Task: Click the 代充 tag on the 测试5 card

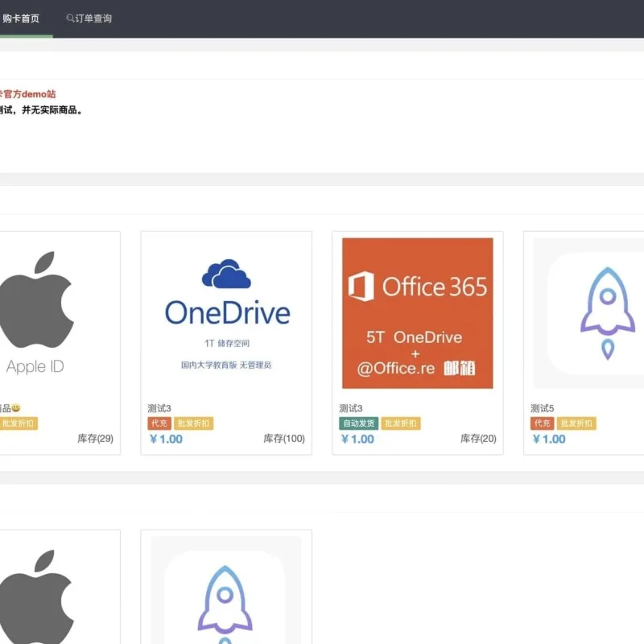Action: (542, 423)
